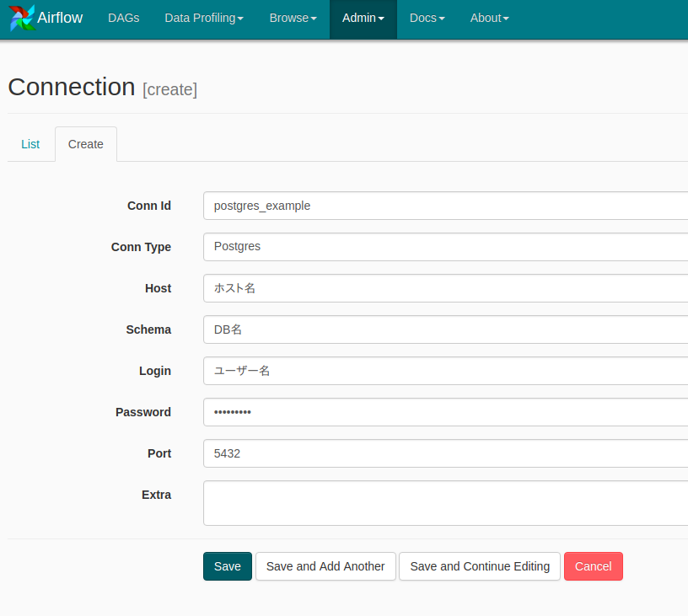Click Save and Continue Editing

479,566
